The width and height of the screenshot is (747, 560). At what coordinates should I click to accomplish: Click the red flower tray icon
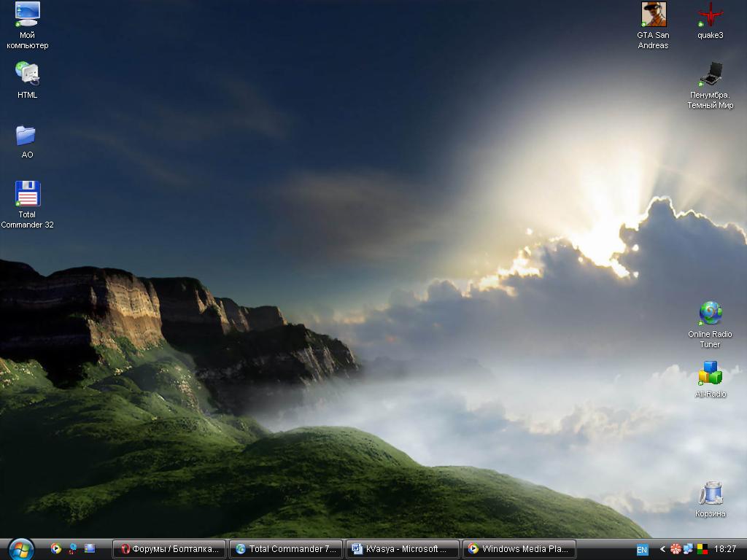[676, 549]
